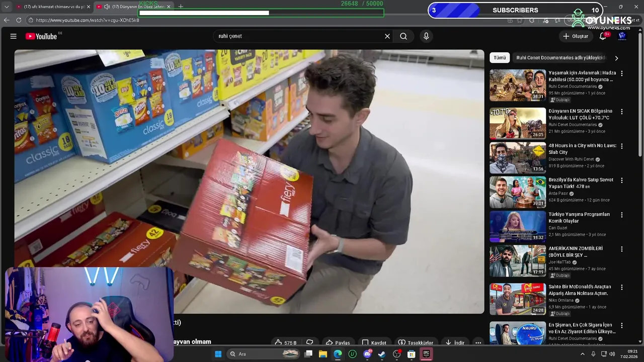Open options for Hadza Kabilesi video

tap(622, 73)
